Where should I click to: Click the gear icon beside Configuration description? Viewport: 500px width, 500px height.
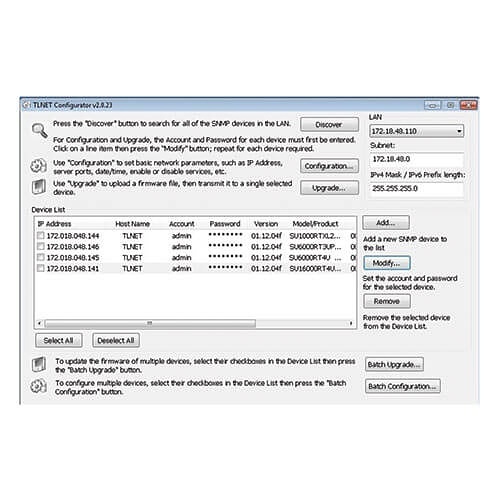coord(38,166)
